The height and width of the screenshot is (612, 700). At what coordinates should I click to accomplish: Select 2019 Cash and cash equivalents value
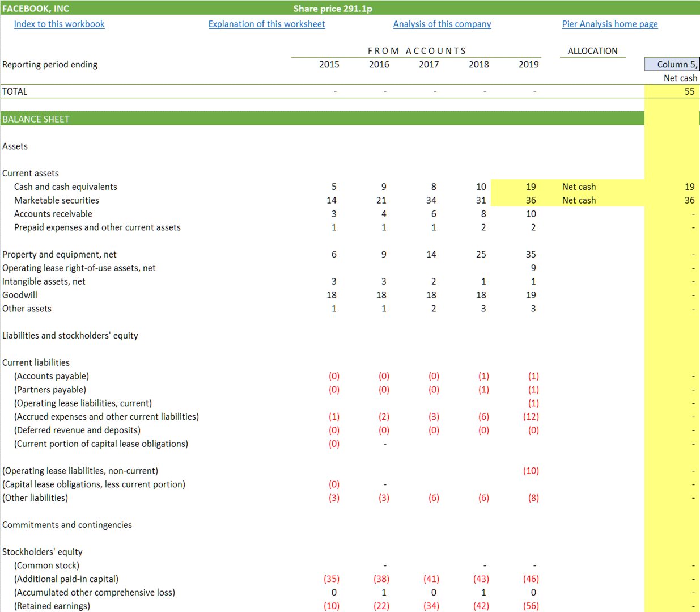(x=531, y=187)
